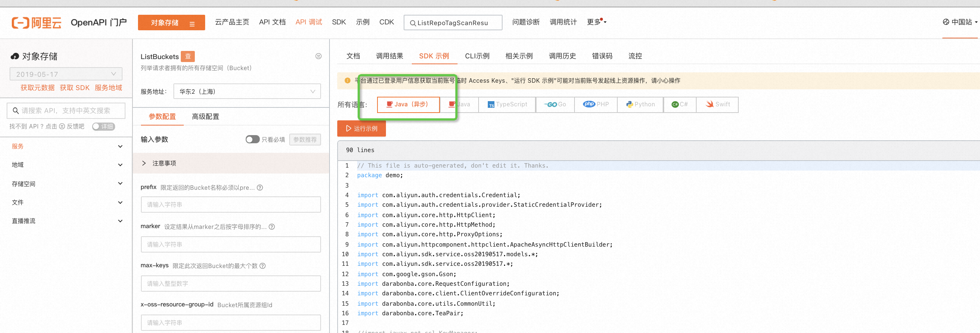Open SDK in the top navigation
The image size is (980, 333).
(339, 22)
